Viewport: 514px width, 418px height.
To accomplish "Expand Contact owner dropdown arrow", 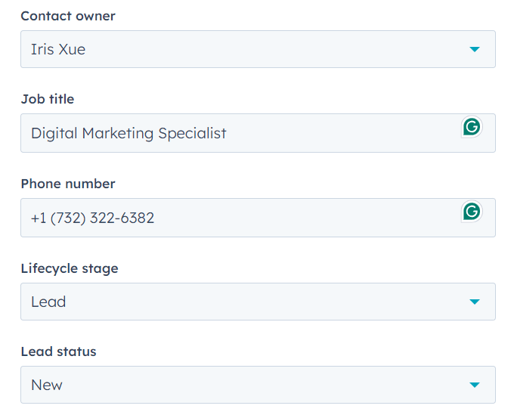I will pos(474,49).
